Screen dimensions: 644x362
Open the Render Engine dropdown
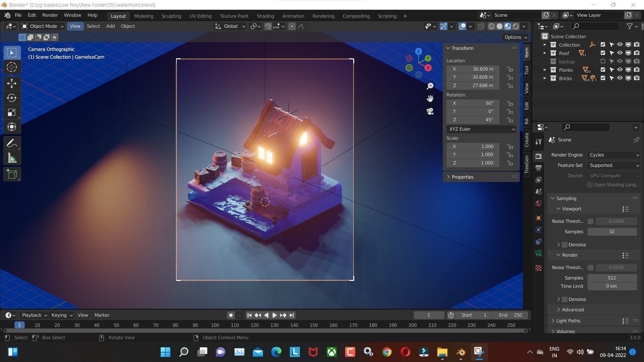tap(614, 155)
